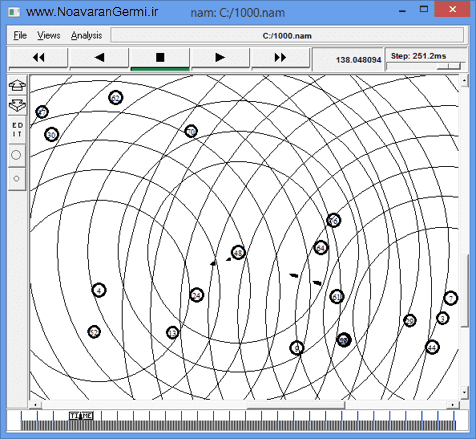Select node 62 in the canvas

(x=116, y=98)
